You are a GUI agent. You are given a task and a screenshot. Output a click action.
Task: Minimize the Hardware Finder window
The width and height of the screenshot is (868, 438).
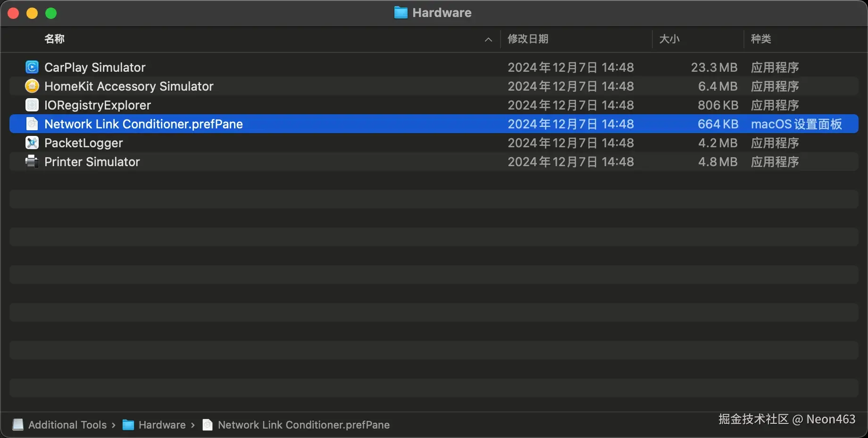coord(32,13)
